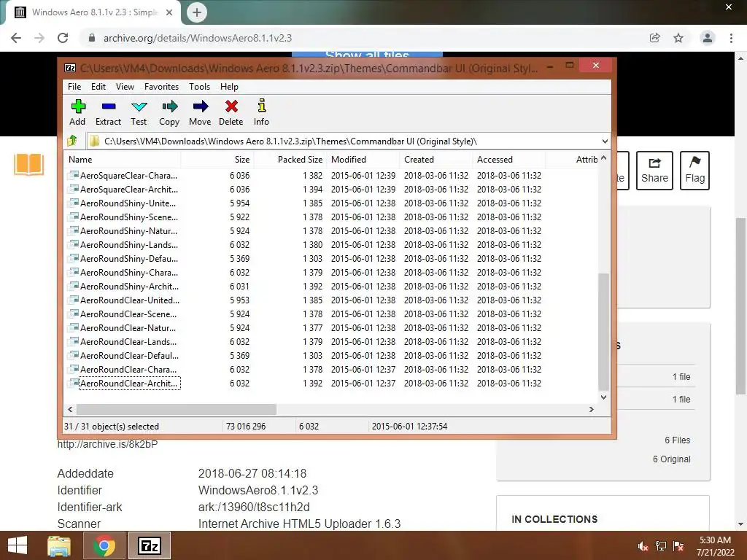Click the archive.org URL address bar
The image size is (747, 560).
click(362, 38)
